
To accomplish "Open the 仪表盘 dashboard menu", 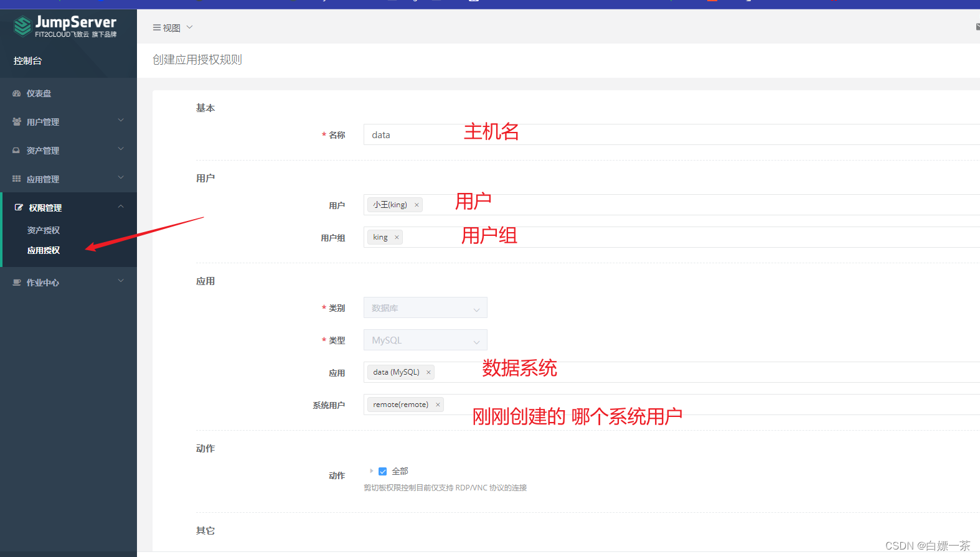I will 68,93.
